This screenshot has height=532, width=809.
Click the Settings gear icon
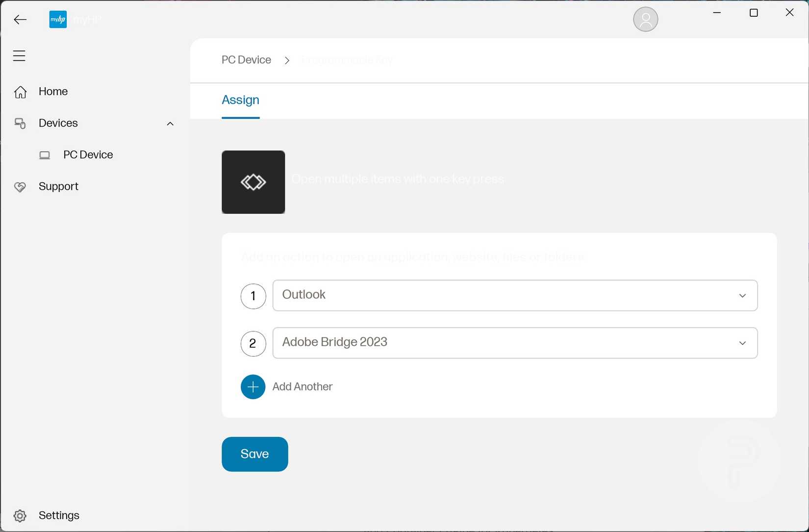pos(20,516)
